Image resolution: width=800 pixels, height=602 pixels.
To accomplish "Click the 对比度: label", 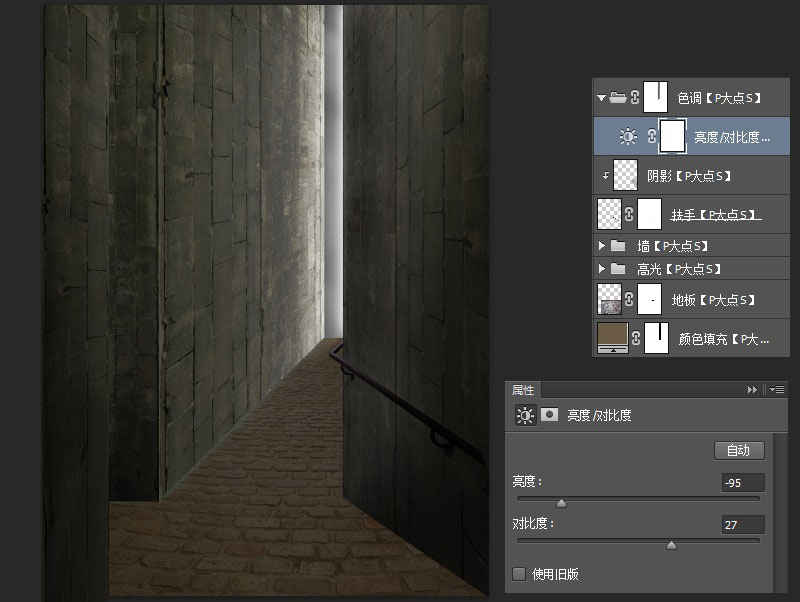I will (534, 523).
